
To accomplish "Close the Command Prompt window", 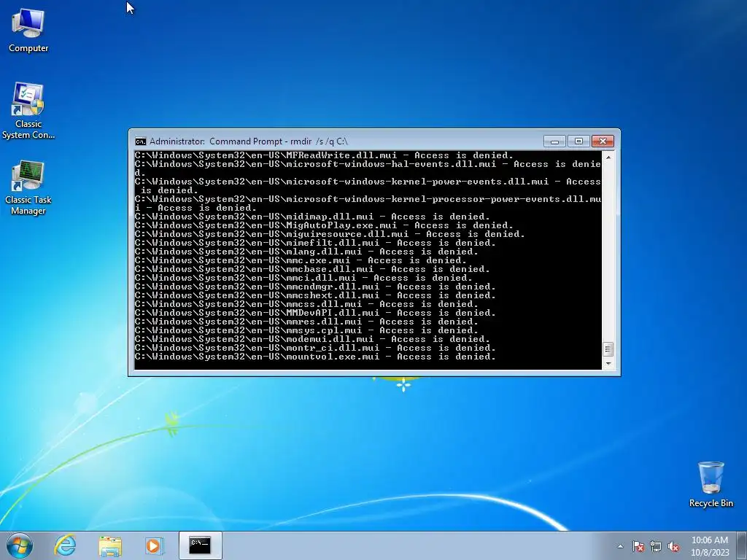I will (603, 141).
